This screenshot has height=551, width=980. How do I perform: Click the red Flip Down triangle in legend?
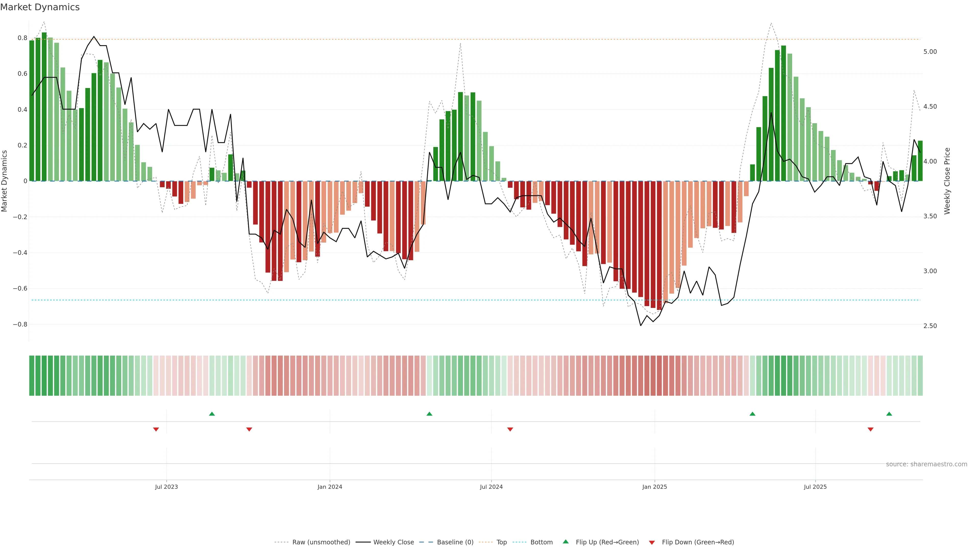(652, 542)
